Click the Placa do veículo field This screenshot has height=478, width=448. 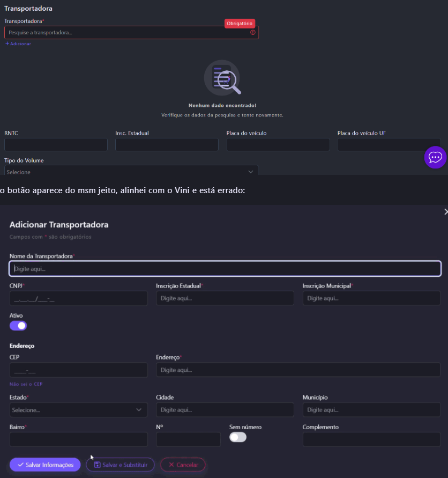278,145
